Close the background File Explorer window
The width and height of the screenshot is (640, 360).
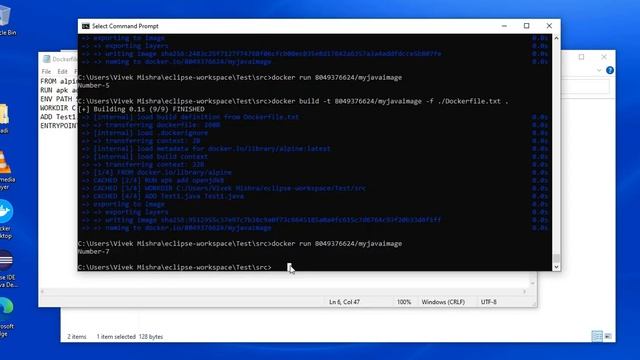tap(604, 57)
